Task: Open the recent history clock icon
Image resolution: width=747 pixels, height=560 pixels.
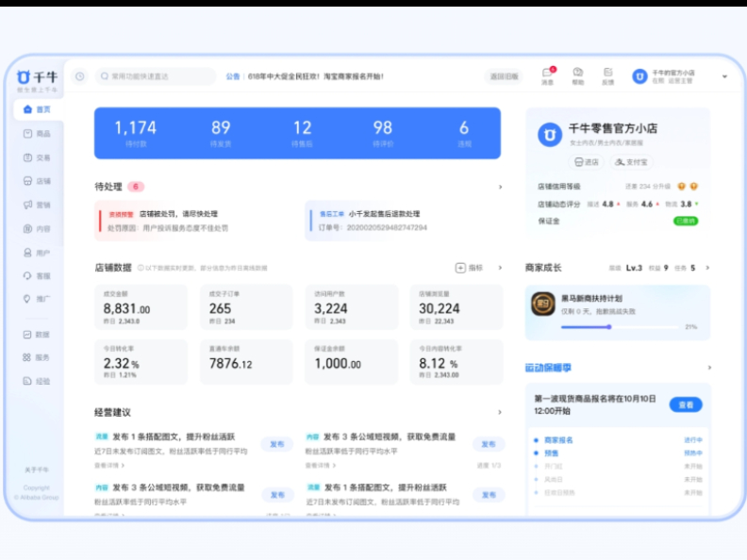Action: pyautogui.click(x=80, y=76)
